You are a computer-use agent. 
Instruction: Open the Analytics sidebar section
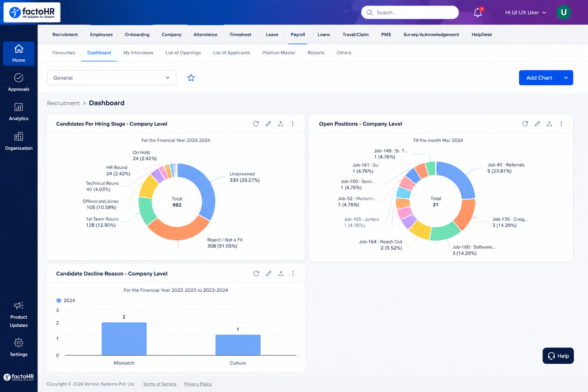(x=19, y=112)
